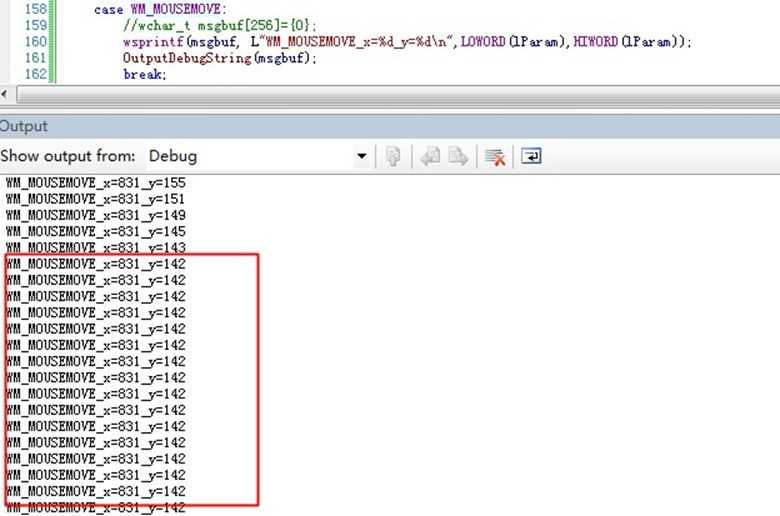Click the editor's horizontal scrollbar thumb

click(398, 95)
